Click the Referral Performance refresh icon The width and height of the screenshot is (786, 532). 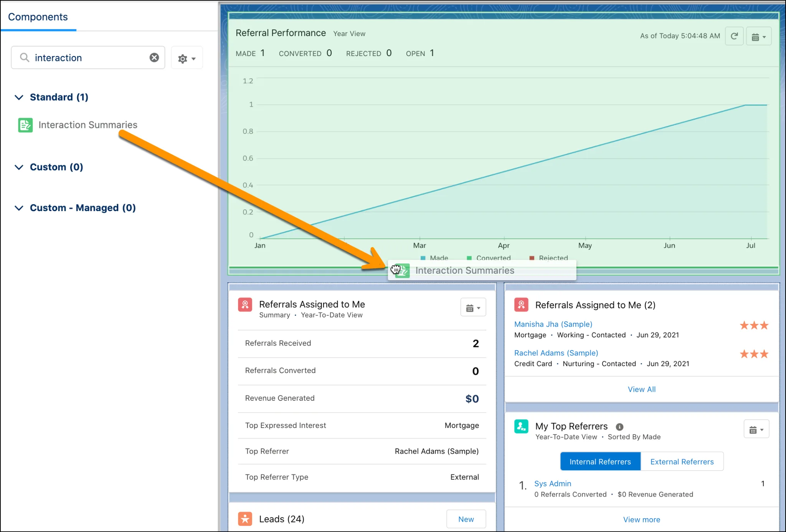[x=735, y=37]
